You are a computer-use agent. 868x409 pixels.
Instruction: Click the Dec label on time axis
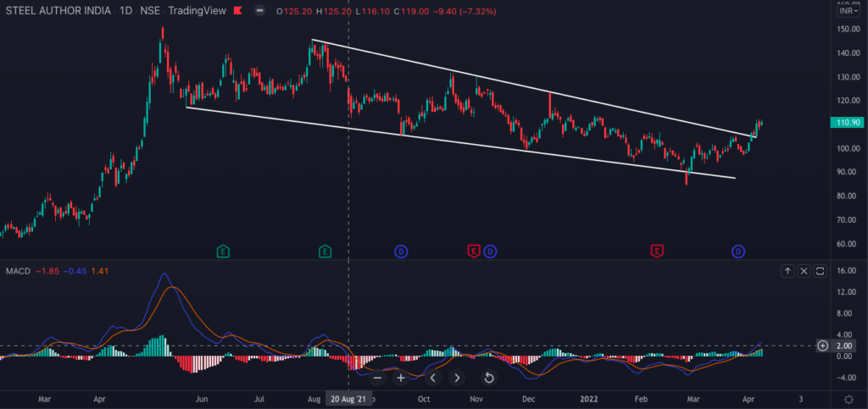527,399
